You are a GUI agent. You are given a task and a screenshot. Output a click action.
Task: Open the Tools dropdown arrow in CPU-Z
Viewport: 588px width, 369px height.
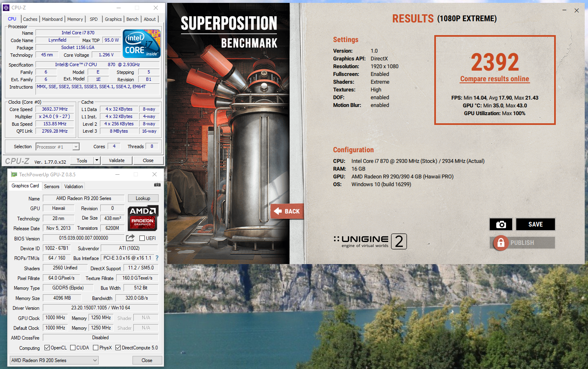(x=97, y=160)
